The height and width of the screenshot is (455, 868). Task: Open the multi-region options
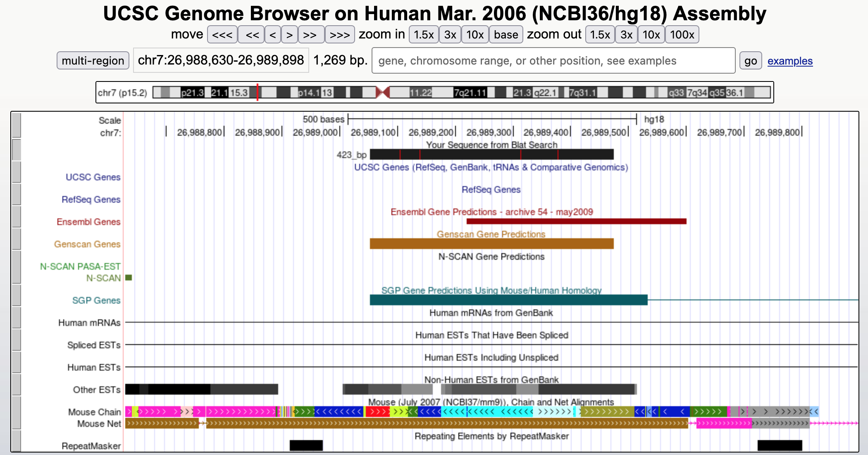(93, 61)
